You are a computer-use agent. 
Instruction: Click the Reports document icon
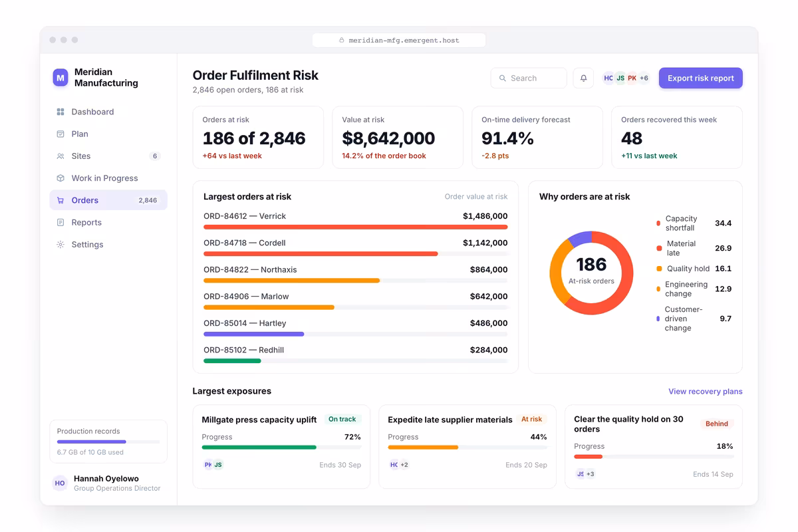61,223
